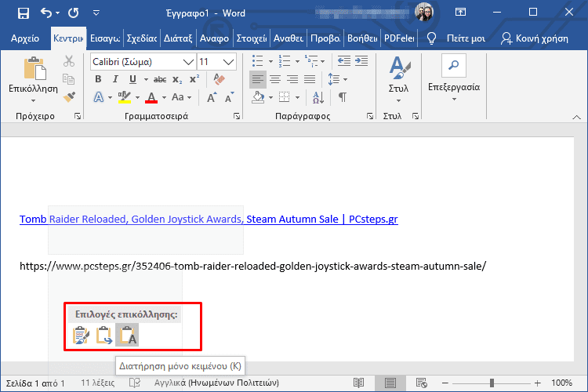Switch to the Αναφορές ribbon tab

pos(214,38)
